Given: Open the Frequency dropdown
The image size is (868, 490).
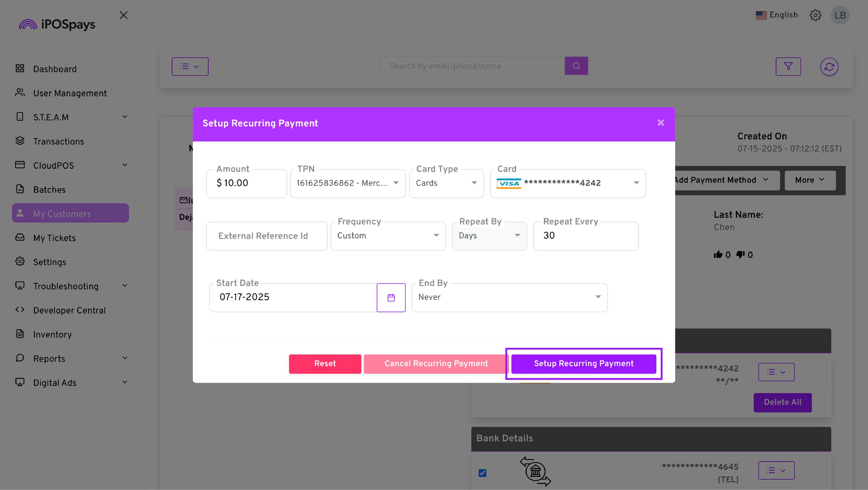Looking at the screenshot, I should (388, 236).
